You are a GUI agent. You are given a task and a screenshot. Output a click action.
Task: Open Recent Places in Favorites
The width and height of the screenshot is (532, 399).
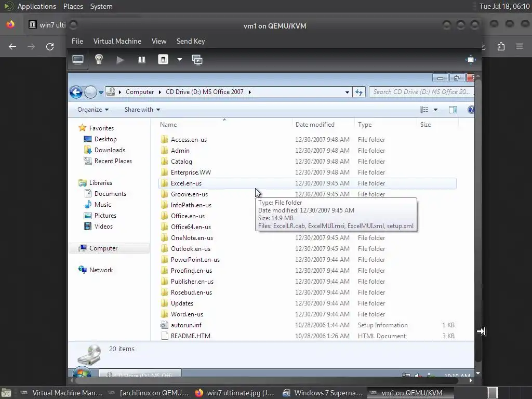tap(113, 161)
